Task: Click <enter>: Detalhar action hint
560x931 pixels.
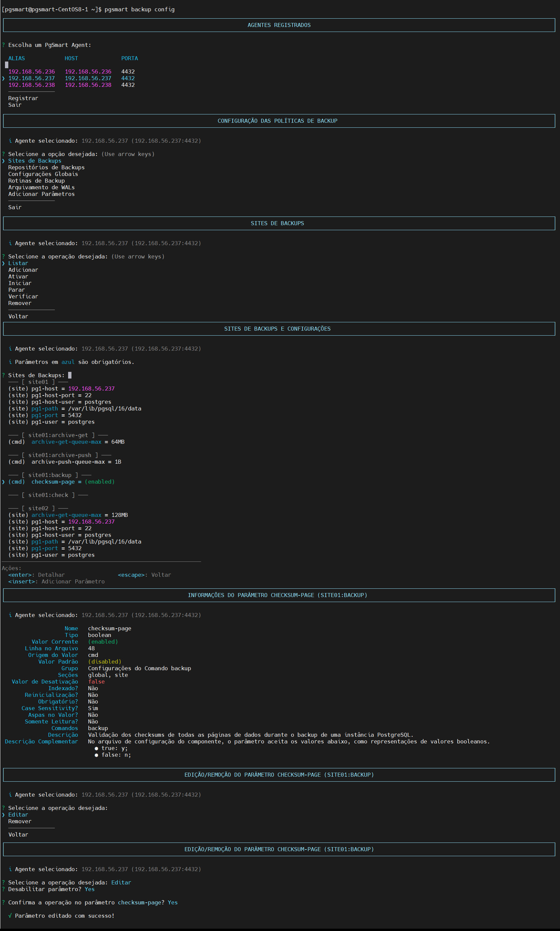Action: tap(37, 575)
